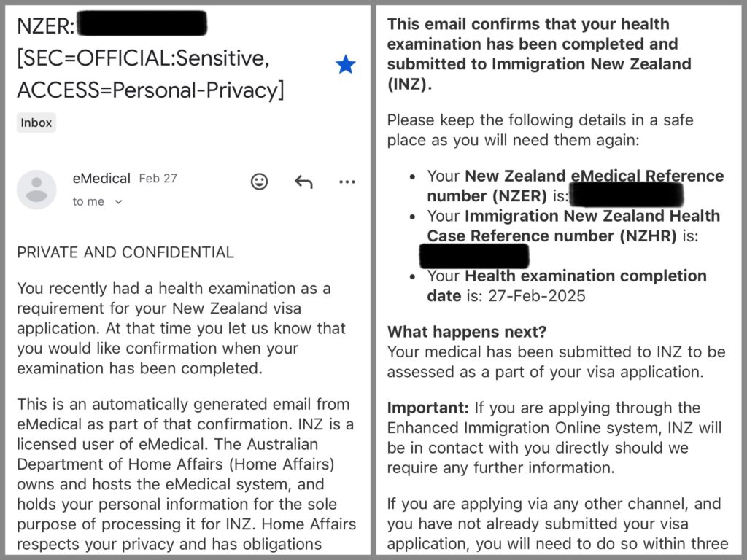Add an emoji reaction to the email
747x560 pixels.
click(259, 182)
